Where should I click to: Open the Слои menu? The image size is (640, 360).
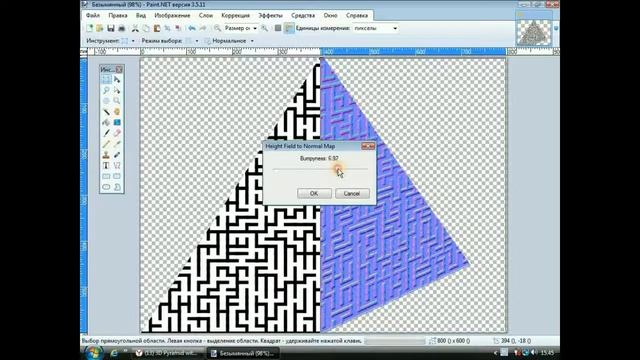pyautogui.click(x=206, y=16)
